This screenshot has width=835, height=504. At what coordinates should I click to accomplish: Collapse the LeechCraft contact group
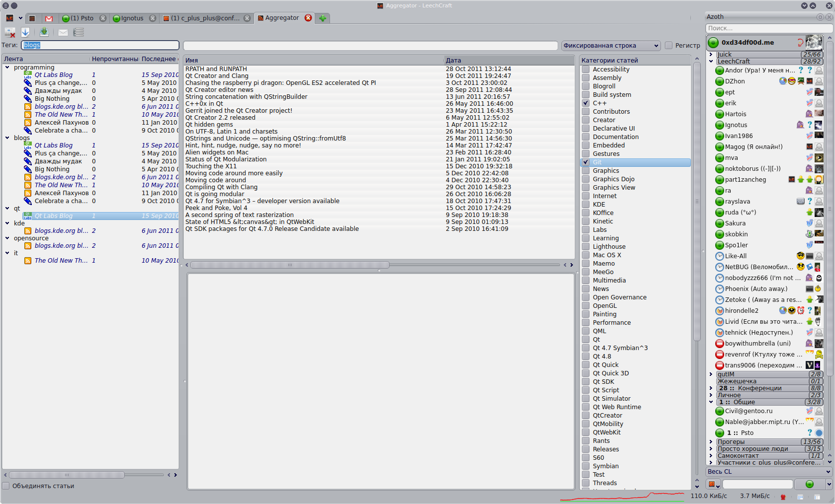coord(711,62)
